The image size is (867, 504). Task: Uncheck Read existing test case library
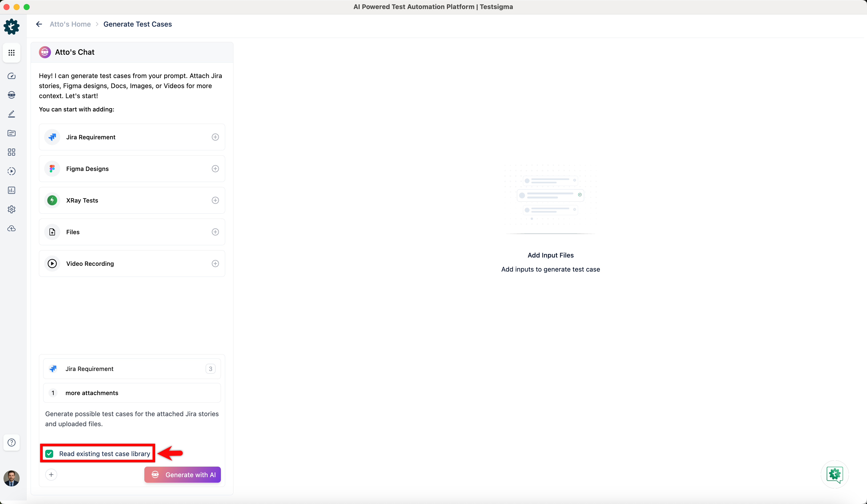pos(49,454)
